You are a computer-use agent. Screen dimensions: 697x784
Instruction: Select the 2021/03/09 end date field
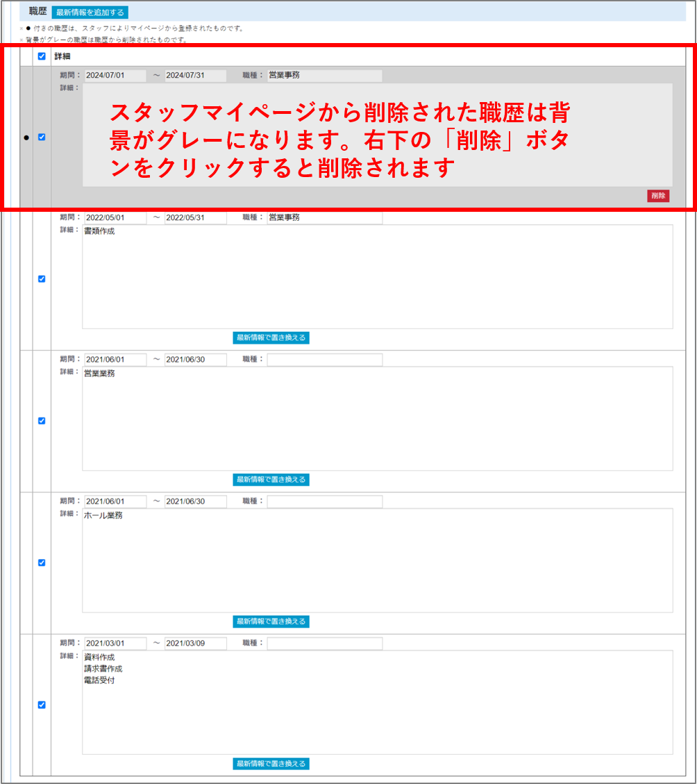pyautogui.click(x=196, y=644)
